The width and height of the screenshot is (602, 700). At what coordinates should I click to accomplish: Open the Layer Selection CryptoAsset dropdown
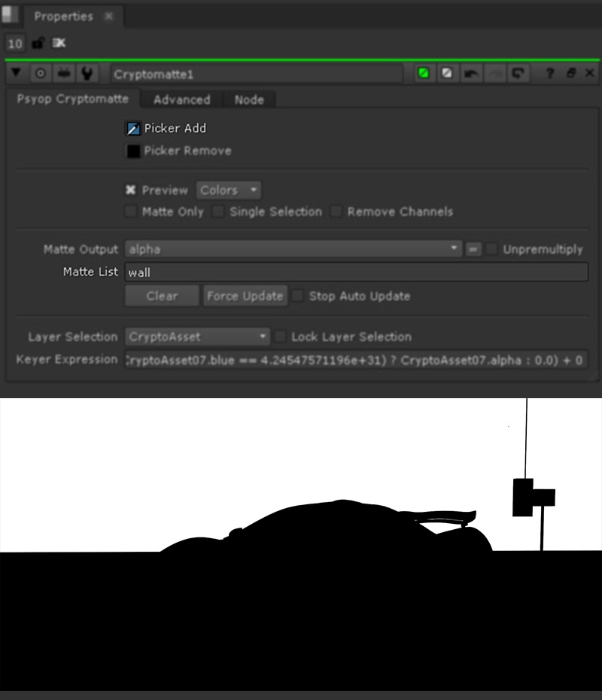pyautogui.click(x=198, y=336)
